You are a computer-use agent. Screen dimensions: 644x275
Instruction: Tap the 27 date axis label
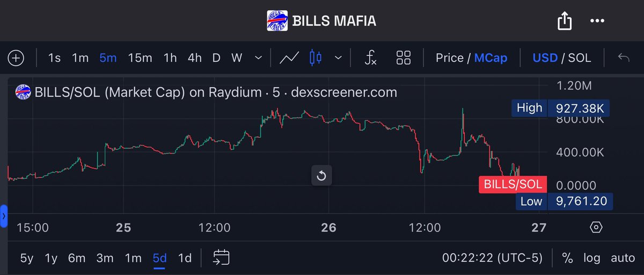click(x=538, y=228)
